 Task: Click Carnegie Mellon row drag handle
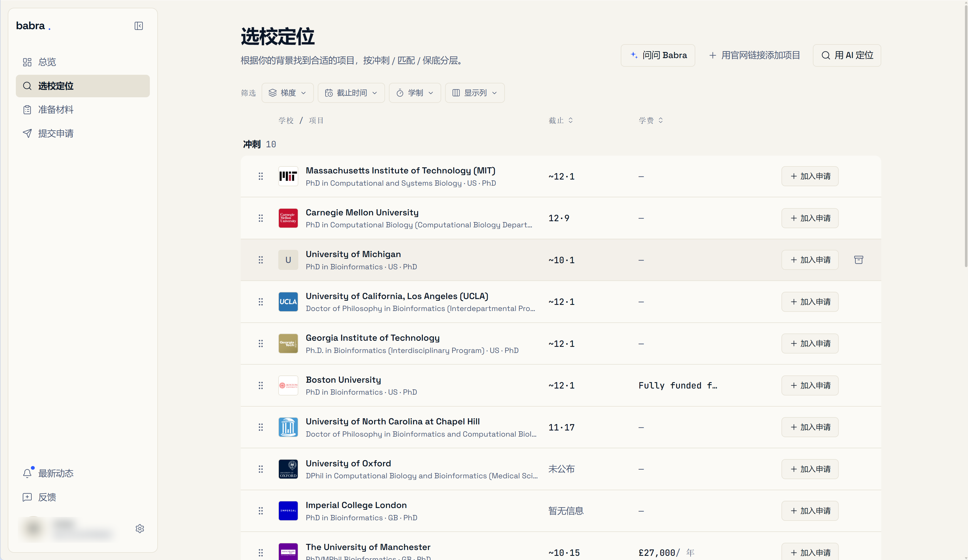pos(261,218)
